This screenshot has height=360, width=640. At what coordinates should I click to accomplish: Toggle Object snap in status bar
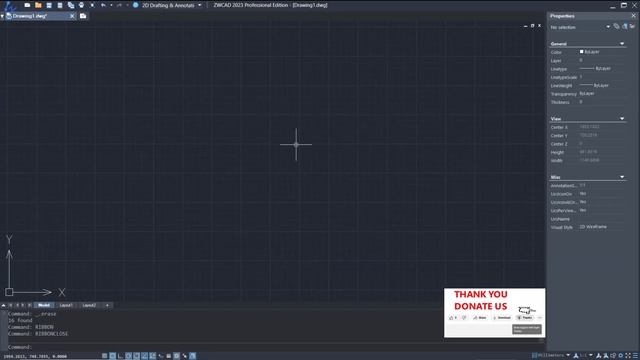pyautogui.click(x=136, y=356)
